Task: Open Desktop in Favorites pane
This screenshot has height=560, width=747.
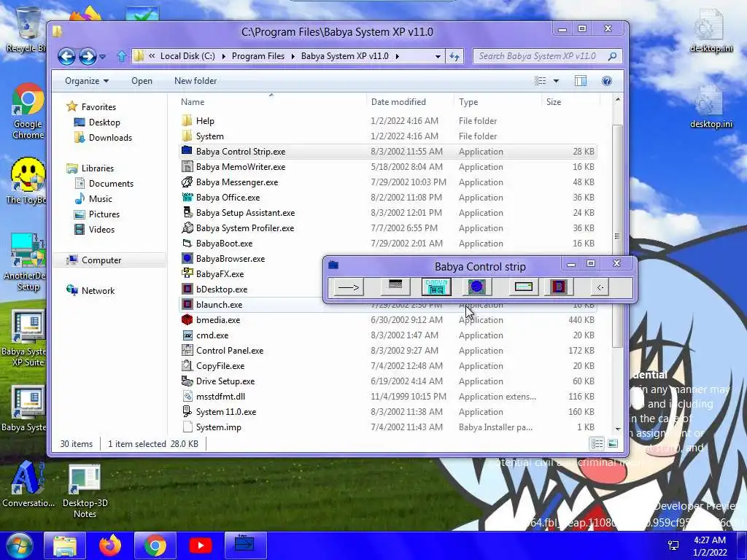Action: 104,122
